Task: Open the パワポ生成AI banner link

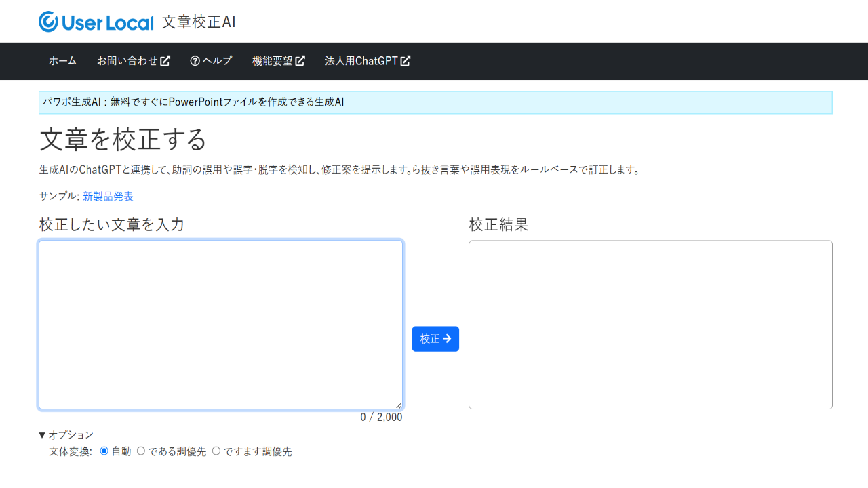Action: (x=193, y=102)
